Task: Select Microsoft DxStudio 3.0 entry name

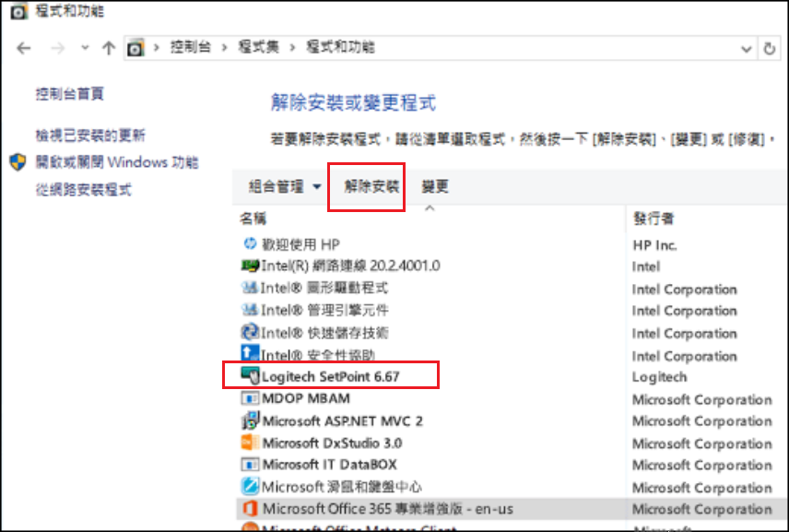Action: [x=332, y=443]
